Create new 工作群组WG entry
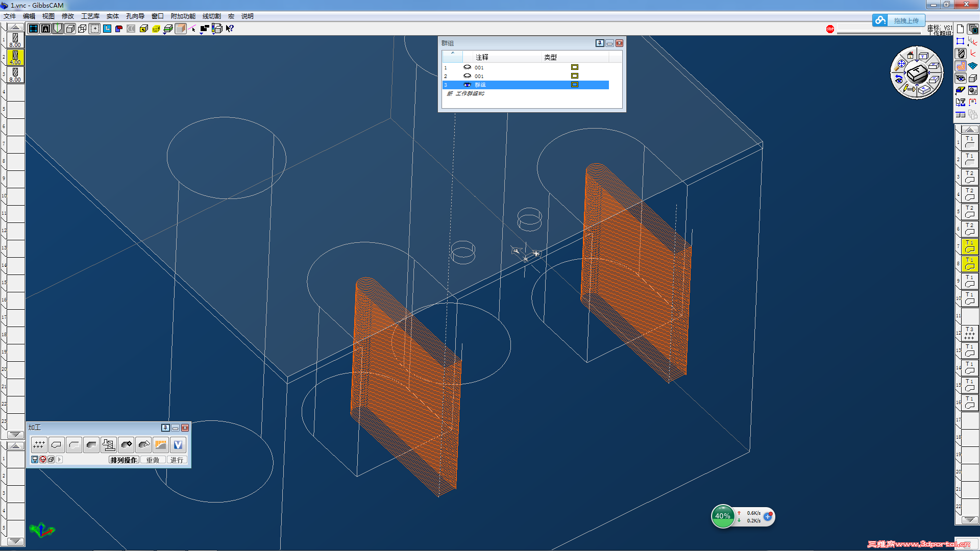The image size is (980, 551). click(x=465, y=94)
